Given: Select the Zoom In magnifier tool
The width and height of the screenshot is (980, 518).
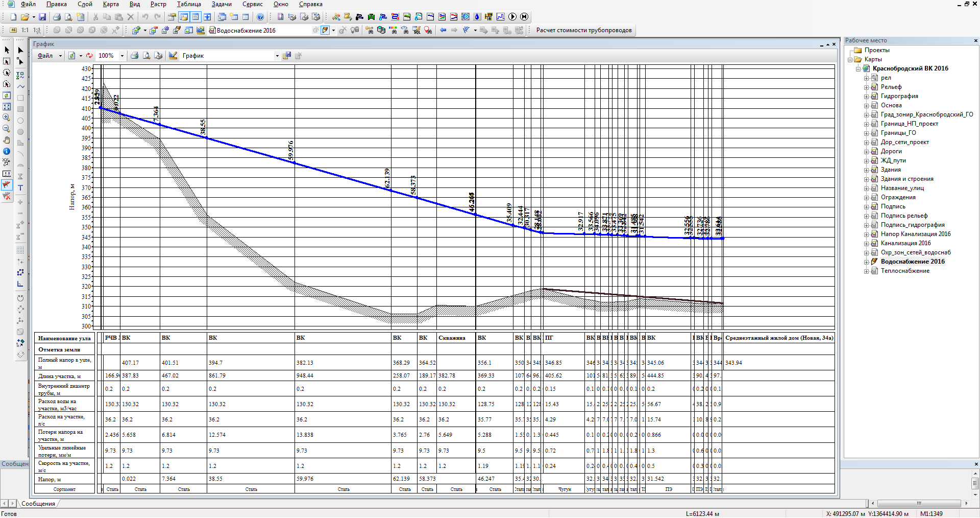Looking at the screenshot, I should (x=7, y=117).
